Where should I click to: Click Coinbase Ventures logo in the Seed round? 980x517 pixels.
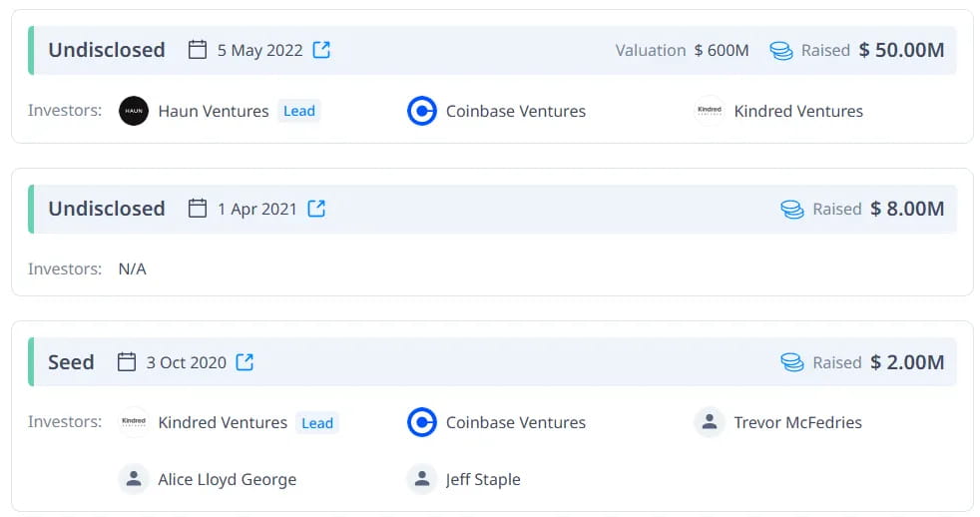(x=422, y=422)
